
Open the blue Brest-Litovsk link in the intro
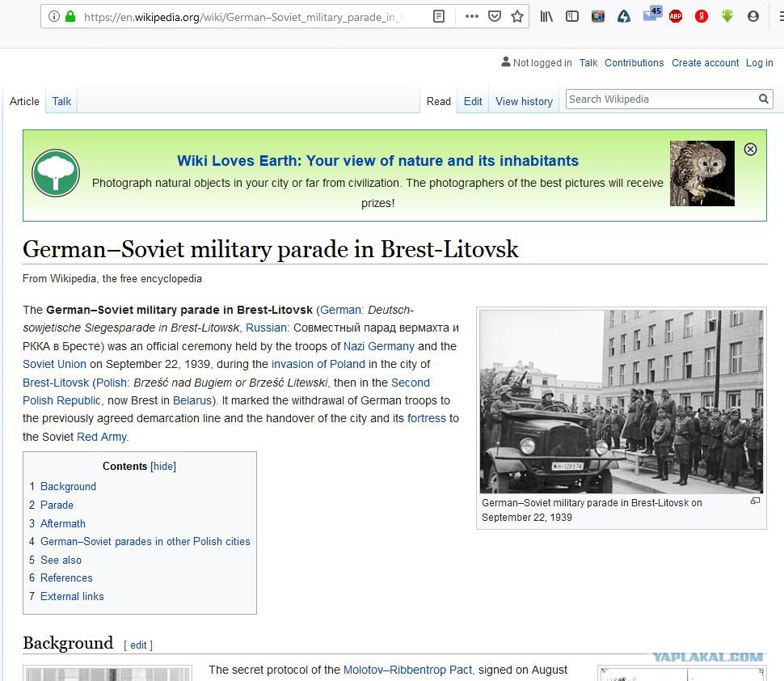tap(56, 383)
